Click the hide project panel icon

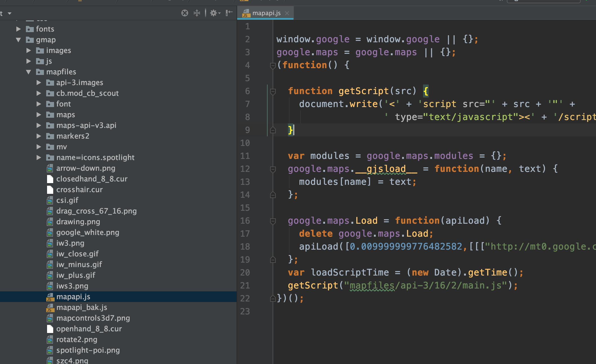point(229,13)
